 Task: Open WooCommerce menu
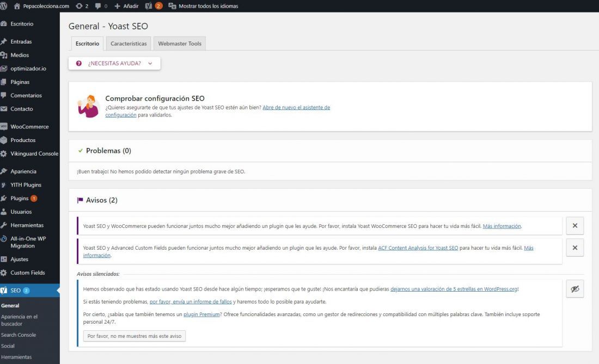click(x=30, y=127)
